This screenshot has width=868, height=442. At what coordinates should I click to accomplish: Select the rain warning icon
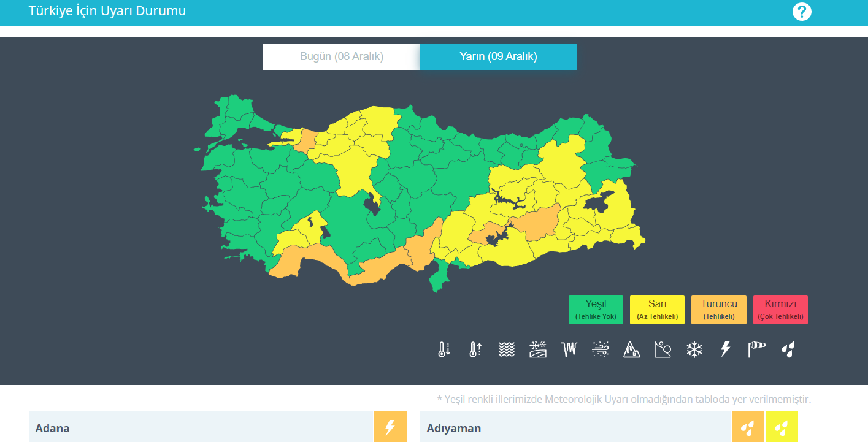[x=788, y=349]
